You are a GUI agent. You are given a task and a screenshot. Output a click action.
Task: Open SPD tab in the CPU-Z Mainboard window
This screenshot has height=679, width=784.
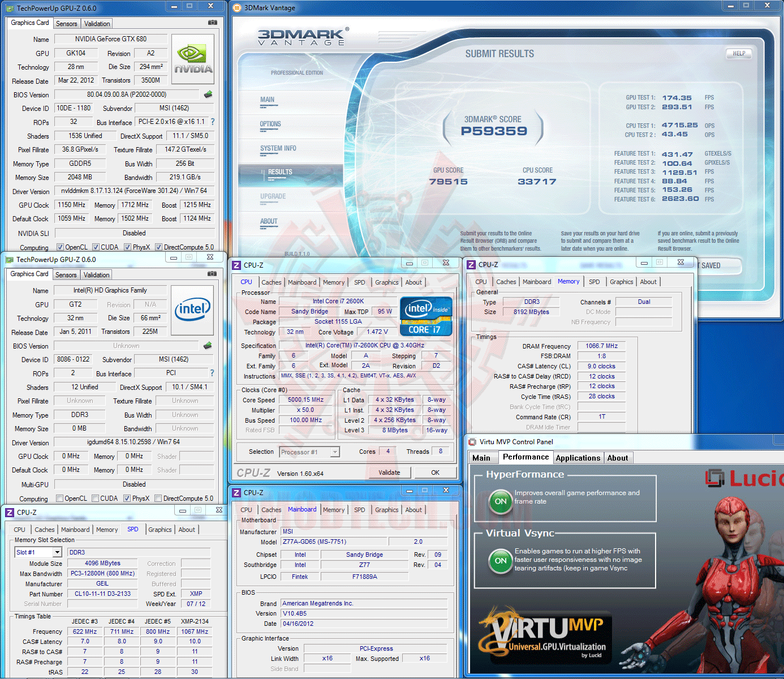359,510
